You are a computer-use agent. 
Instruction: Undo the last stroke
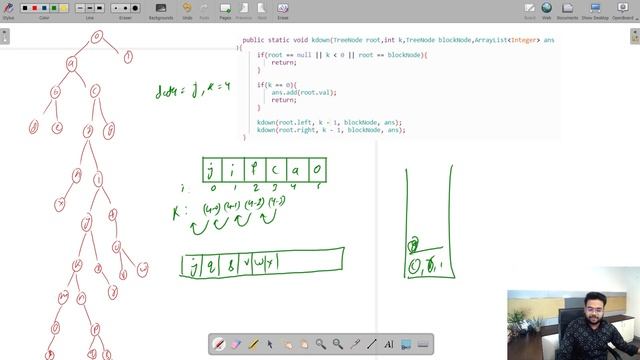[187, 11]
